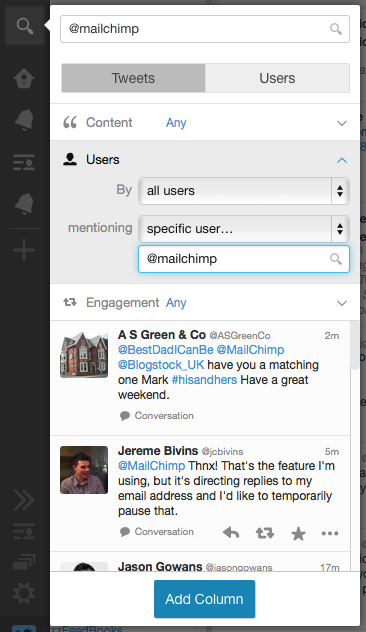Expand the Content filter chevron
This screenshot has height=632, width=366.
tap(342, 123)
